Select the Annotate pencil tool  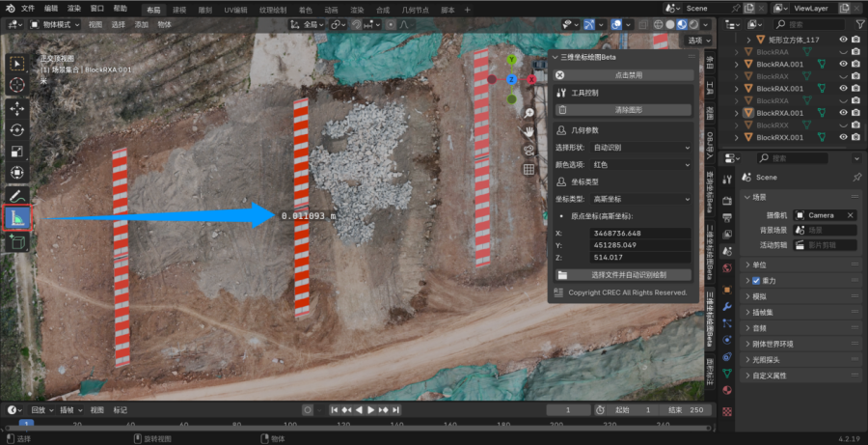[17, 196]
